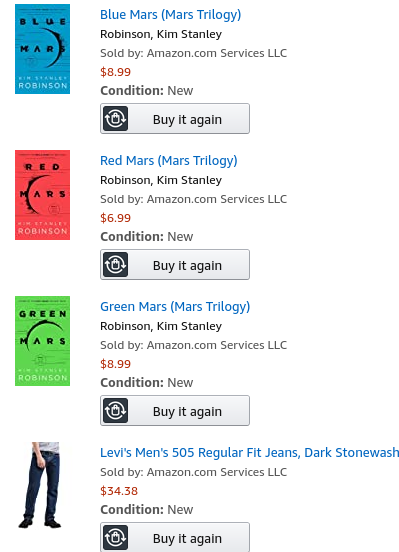
Task: Click the reorder icon under Green Mars
Action: tap(116, 410)
